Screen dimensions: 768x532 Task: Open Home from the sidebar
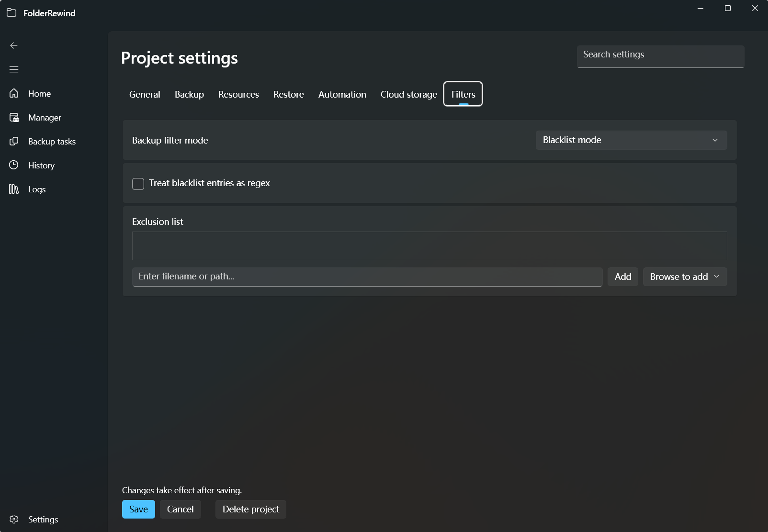(54, 94)
